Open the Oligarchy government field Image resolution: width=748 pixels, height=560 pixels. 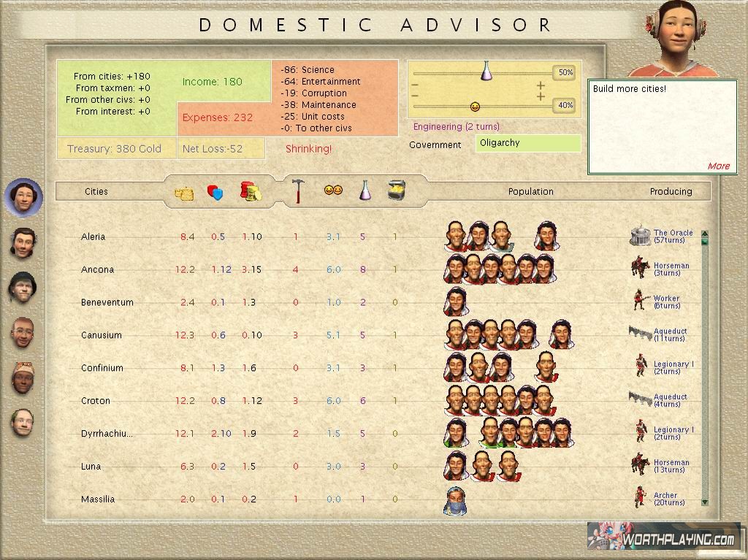click(x=528, y=143)
